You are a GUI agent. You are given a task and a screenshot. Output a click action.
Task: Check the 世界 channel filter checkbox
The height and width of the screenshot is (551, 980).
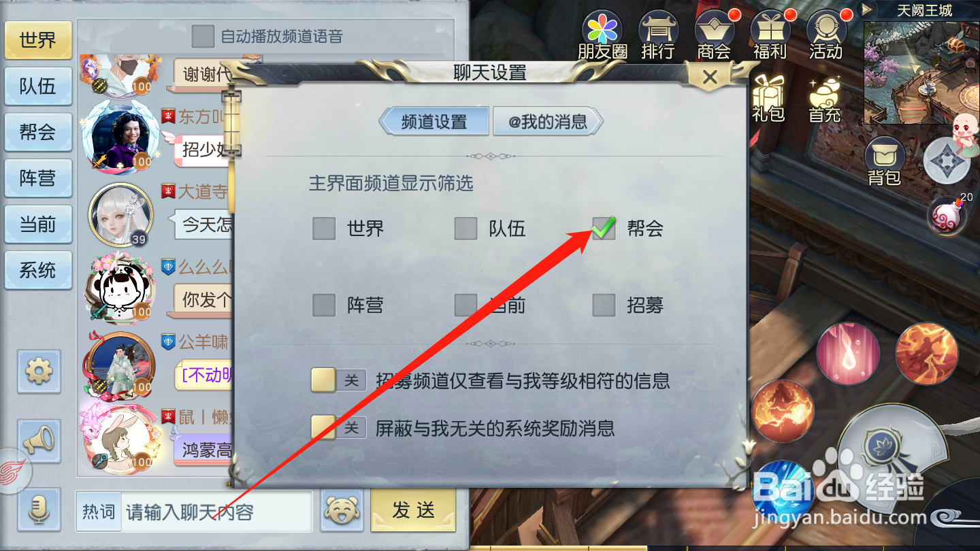(324, 229)
